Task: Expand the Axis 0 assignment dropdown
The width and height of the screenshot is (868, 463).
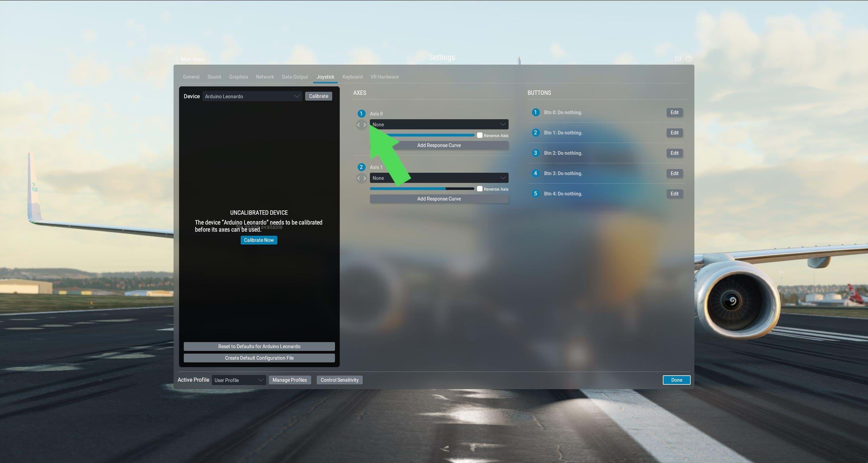Action: coord(439,124)
